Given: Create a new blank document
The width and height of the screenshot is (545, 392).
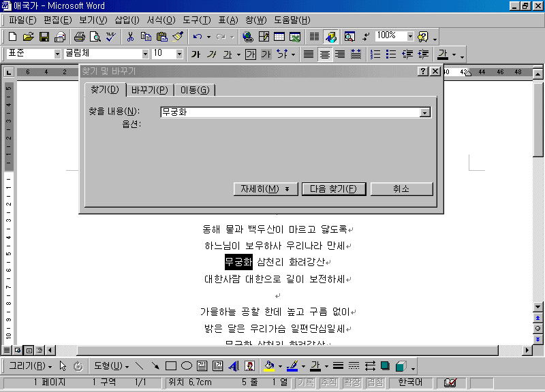Looking at the screenshot, I should pos(12,37).
